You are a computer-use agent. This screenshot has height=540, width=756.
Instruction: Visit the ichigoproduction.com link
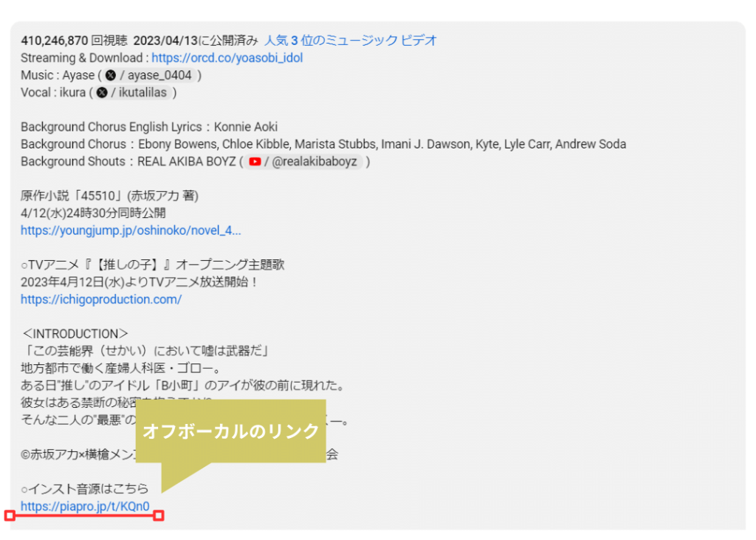(101, 300)
